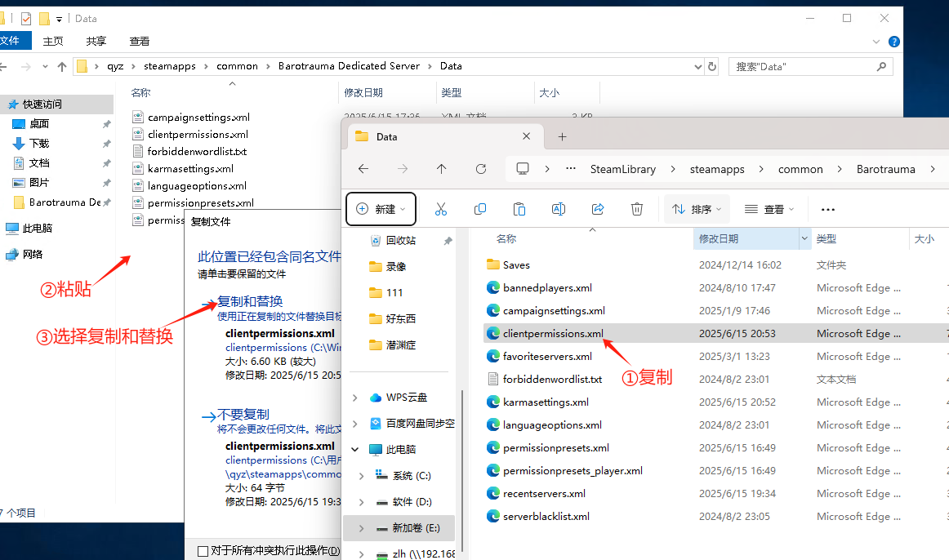Choose 不要复制 in the copy dialog
949x560 pixels.
243,415
